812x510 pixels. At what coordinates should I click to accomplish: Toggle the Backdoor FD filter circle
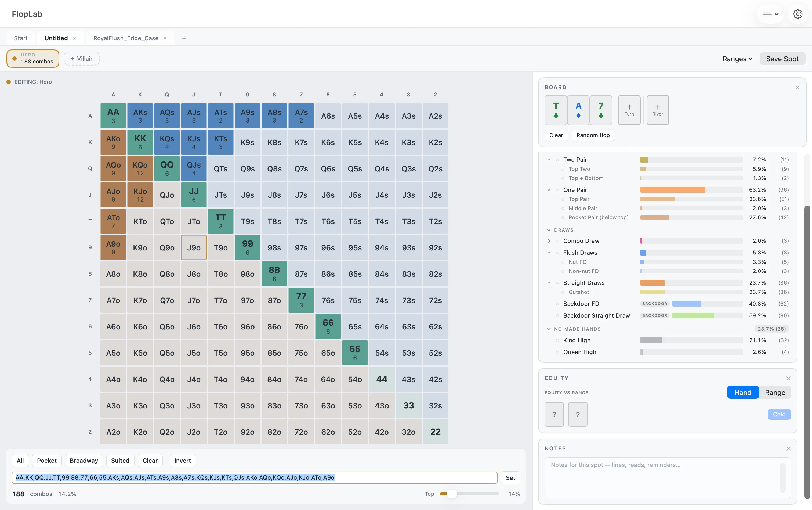557,304
